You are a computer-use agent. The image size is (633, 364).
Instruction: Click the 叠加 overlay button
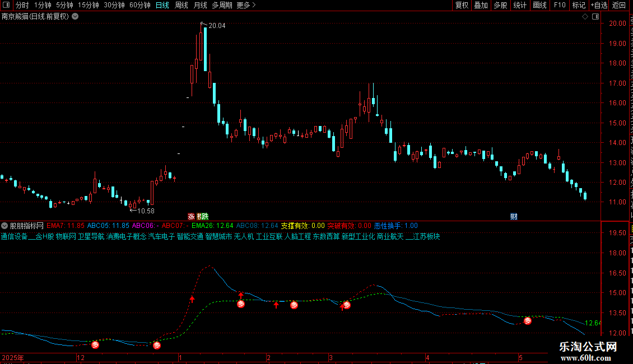click(x=481, y=5)
